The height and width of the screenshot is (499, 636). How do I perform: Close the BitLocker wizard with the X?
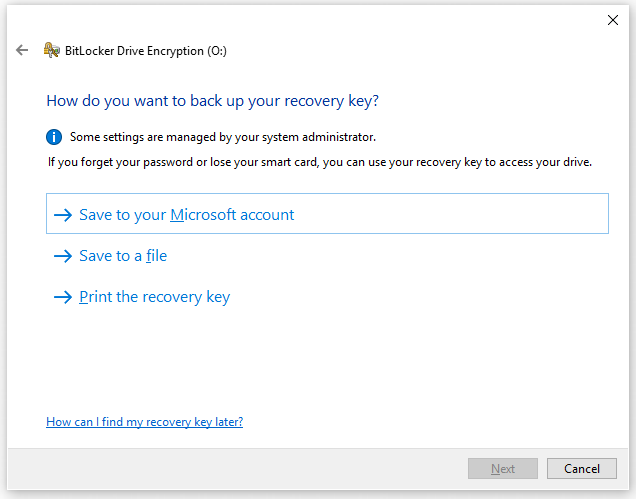[612, 20]
